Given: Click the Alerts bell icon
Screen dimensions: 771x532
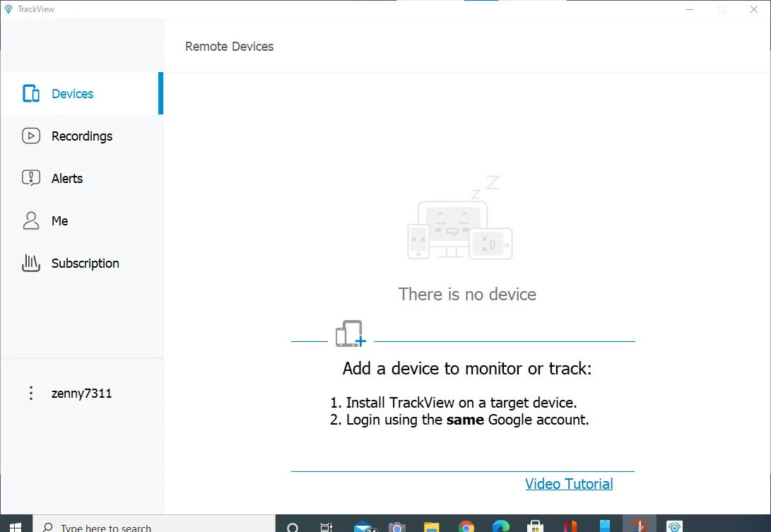Looking at the screenshot, I should pyautogui.click(x=31, y=178).
